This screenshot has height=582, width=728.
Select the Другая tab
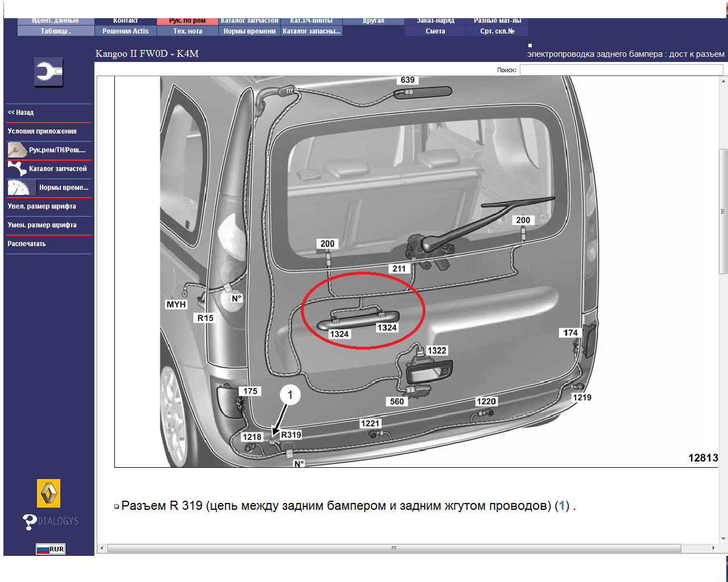(374, 21)
